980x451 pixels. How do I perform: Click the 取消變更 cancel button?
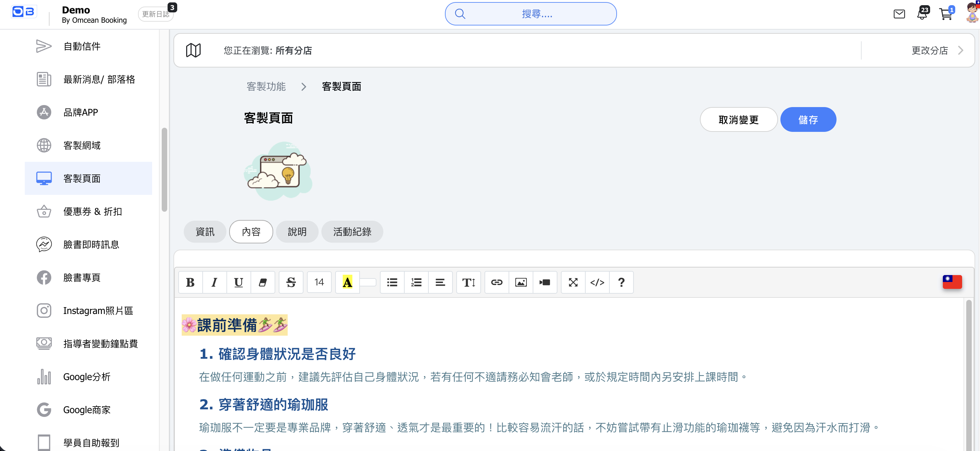pos(738,119)
